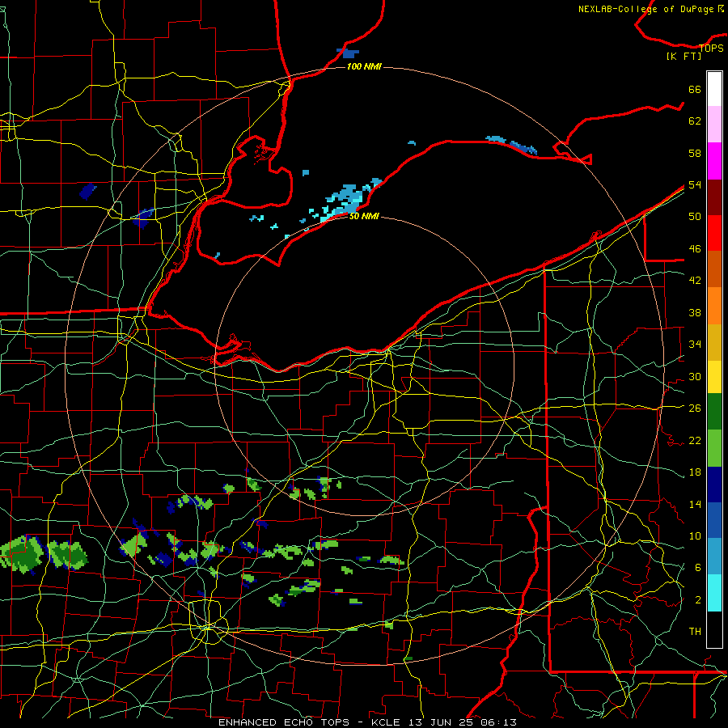
Task: Click the '06:13' timestamp in the caption
Action: [499, 722]
